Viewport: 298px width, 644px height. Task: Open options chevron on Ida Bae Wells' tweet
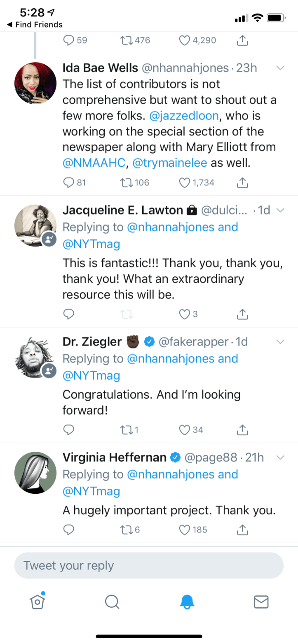click(280, 68)
